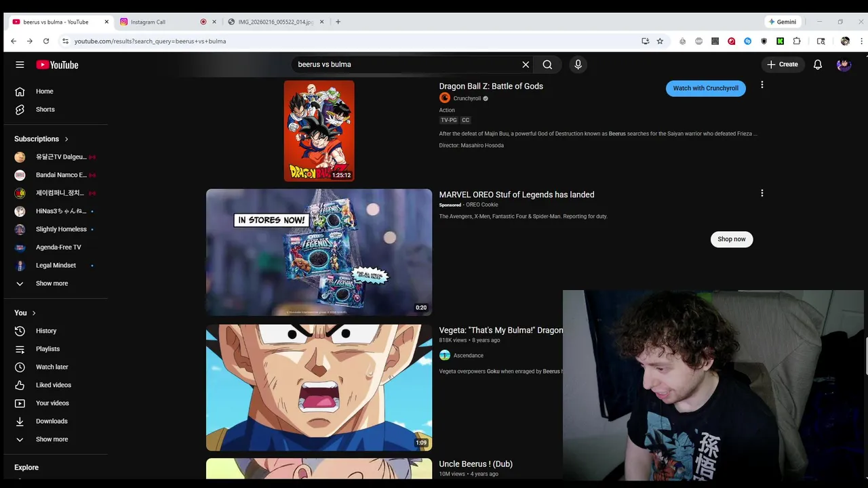Click the browser address bar URL
The height and width of the screenshot is (488, 868).
click(151, 41)
